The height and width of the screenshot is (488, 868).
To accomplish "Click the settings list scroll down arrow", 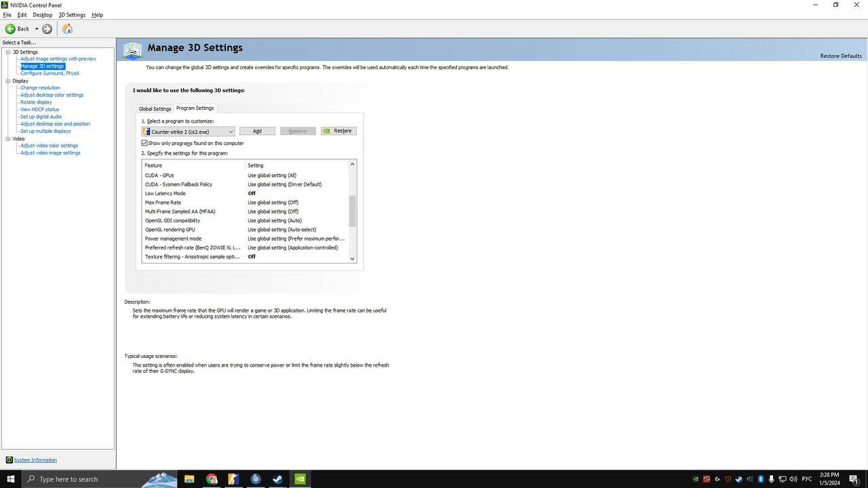I will coord(352,258).
